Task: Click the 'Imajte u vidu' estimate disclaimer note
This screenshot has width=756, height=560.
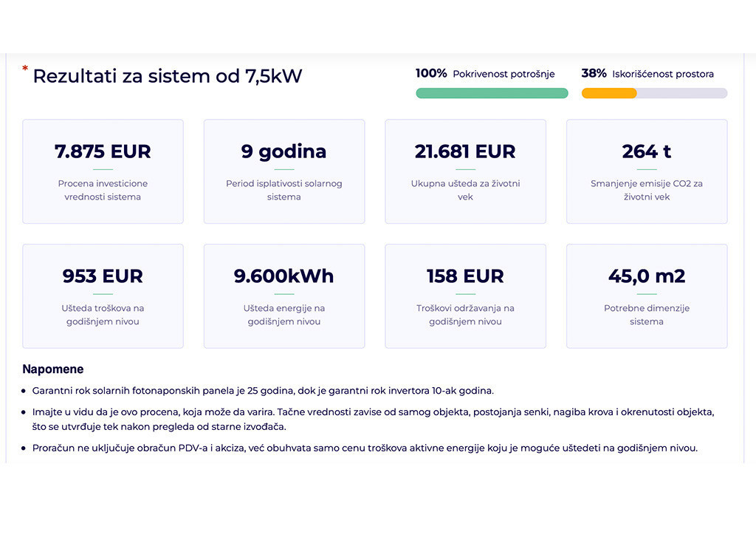Action: 373,419
